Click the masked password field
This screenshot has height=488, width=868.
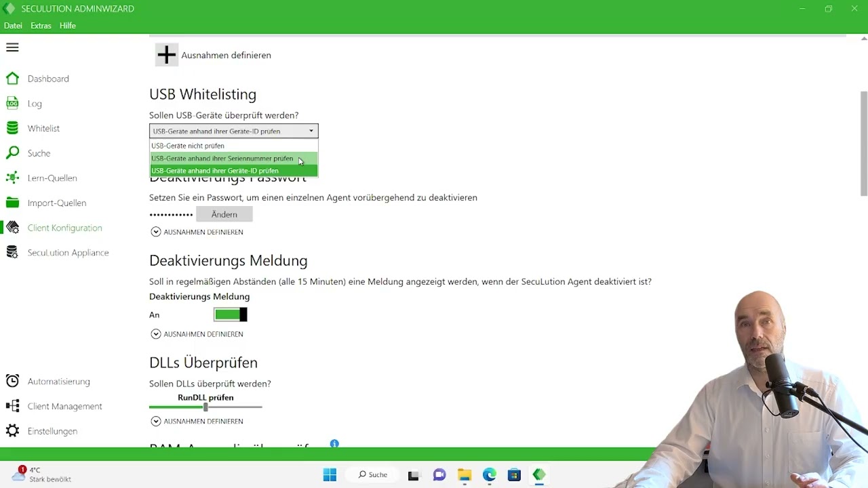[172, 214]
